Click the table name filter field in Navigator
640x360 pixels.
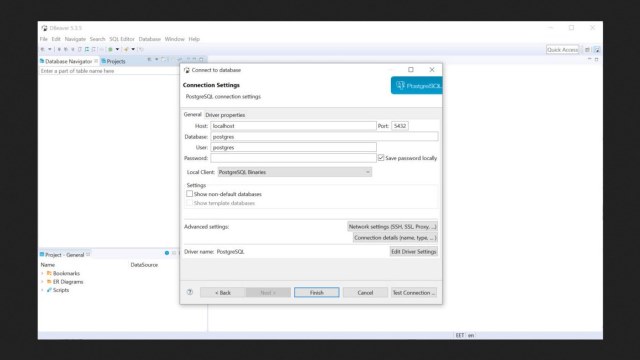pos(109,71)
